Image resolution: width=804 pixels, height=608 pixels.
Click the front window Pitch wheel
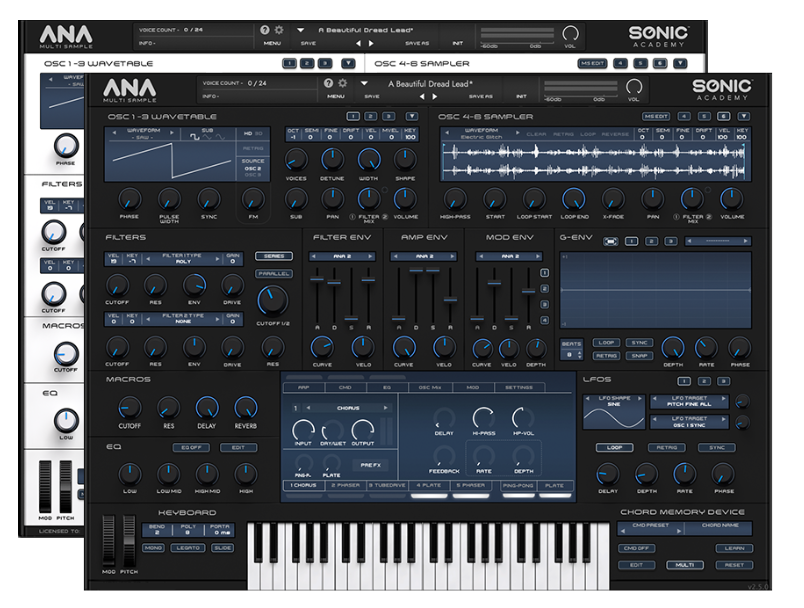point(129,540)
